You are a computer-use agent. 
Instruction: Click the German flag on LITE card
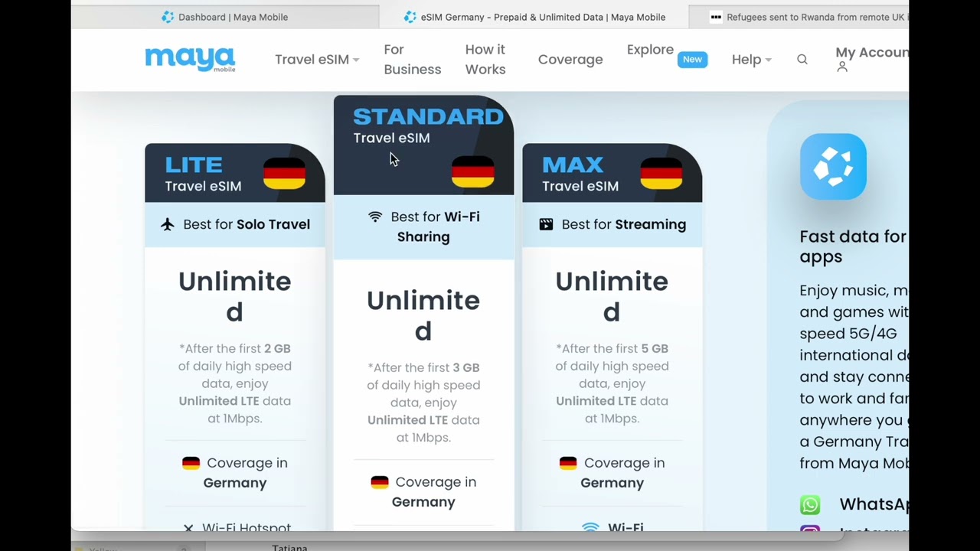(285, 174)
